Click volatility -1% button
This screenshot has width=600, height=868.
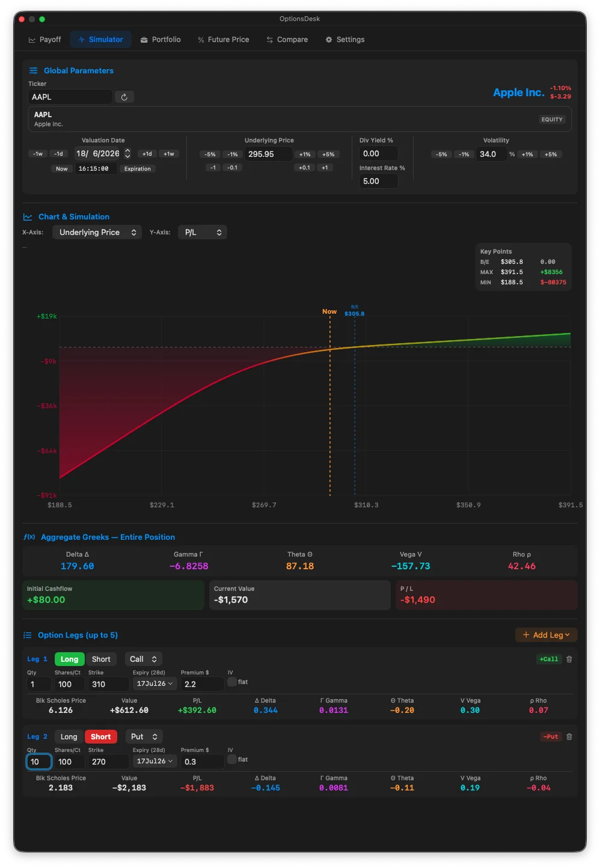pyautogui.click(x=464, y=154)
